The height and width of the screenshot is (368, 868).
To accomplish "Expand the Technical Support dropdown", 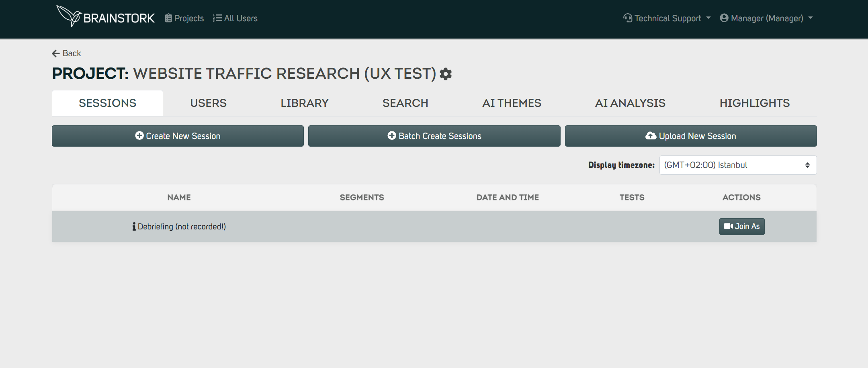I will (667, 18).
